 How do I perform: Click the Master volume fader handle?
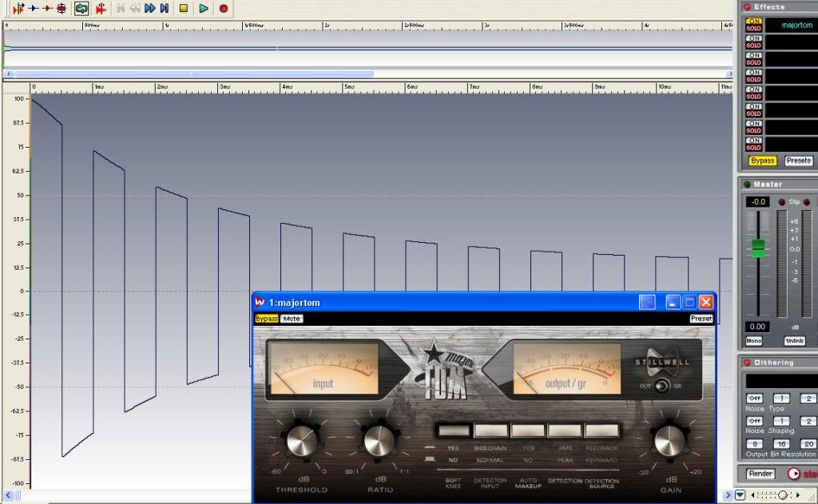pos(758,248)
